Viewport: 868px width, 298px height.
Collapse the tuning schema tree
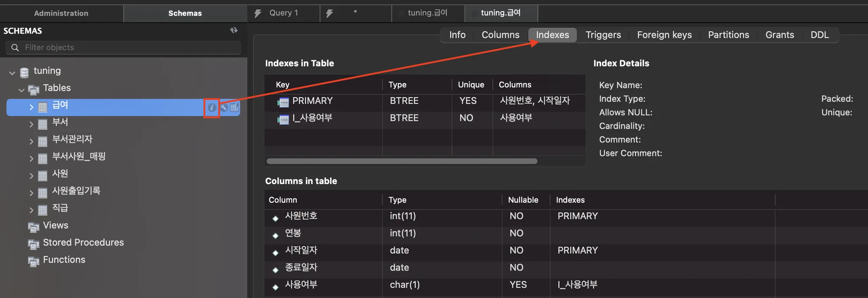pyautogui.click(x=12, y=73)
